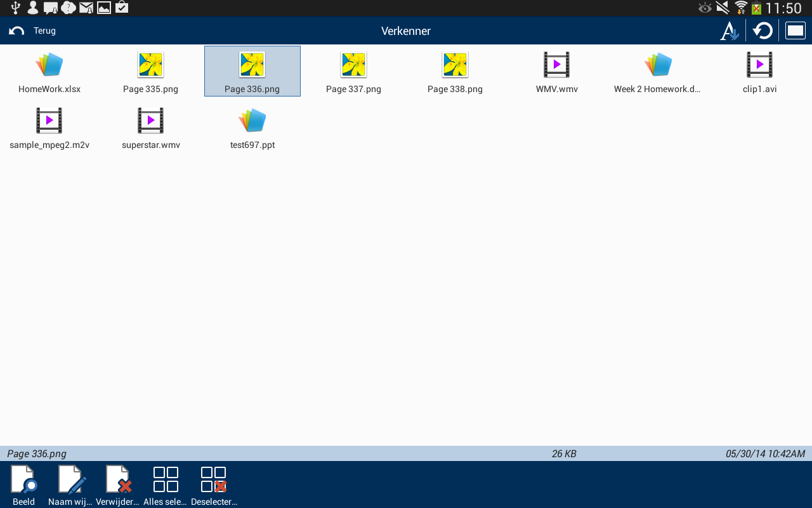
Task: Select the highlighted Page 336.png file
Action: (x=252, y=71)
